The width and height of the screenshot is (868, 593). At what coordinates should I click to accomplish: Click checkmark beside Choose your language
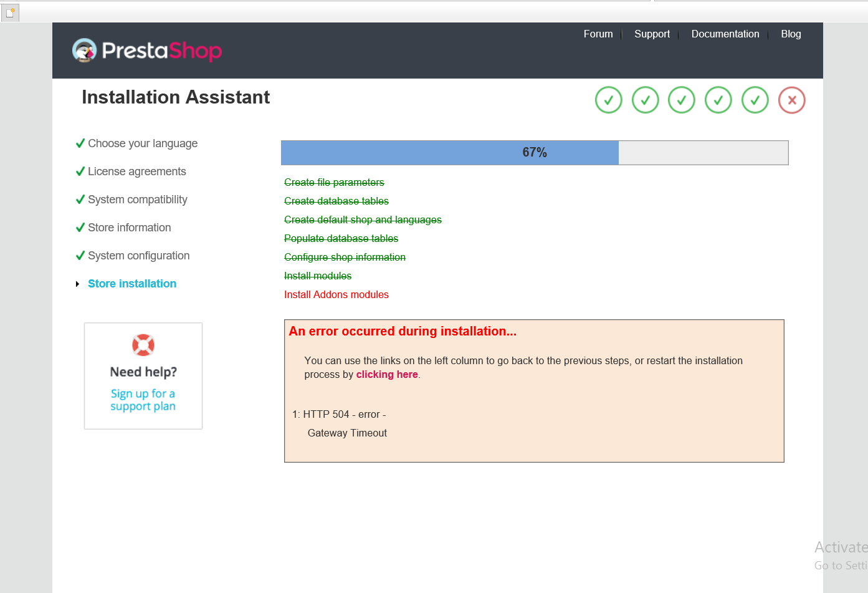(x=80, y=143)
